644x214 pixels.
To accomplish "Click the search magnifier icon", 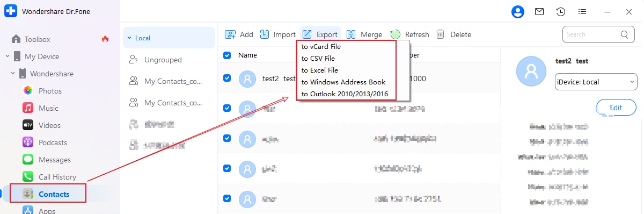I will (x=625, y=34).
